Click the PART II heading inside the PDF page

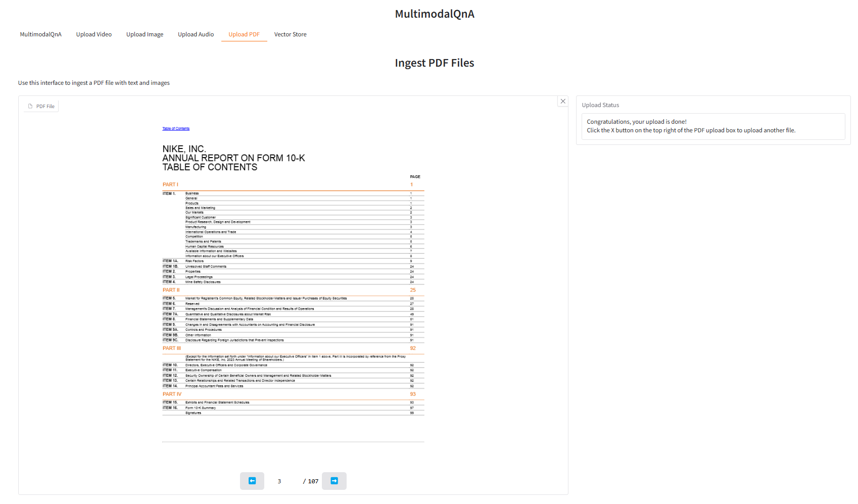(x=171, y=289)
